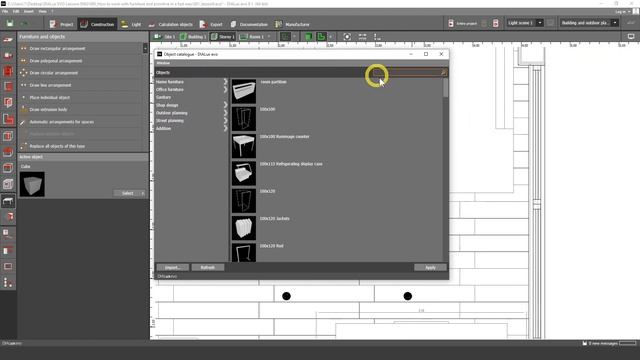
Task: Expand the Shop design category chevron
Action: point(225,105)
